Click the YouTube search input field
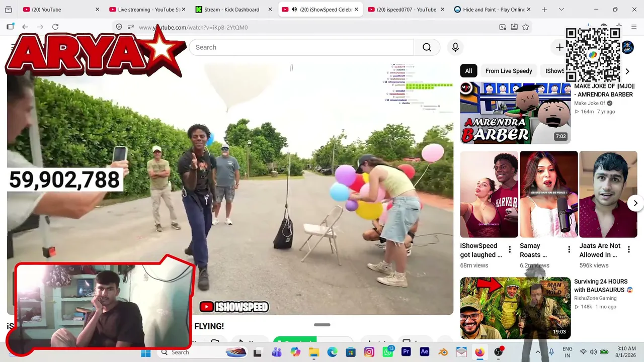The width and height of the screenshot is (644, 362). click(x=301, y=47)
